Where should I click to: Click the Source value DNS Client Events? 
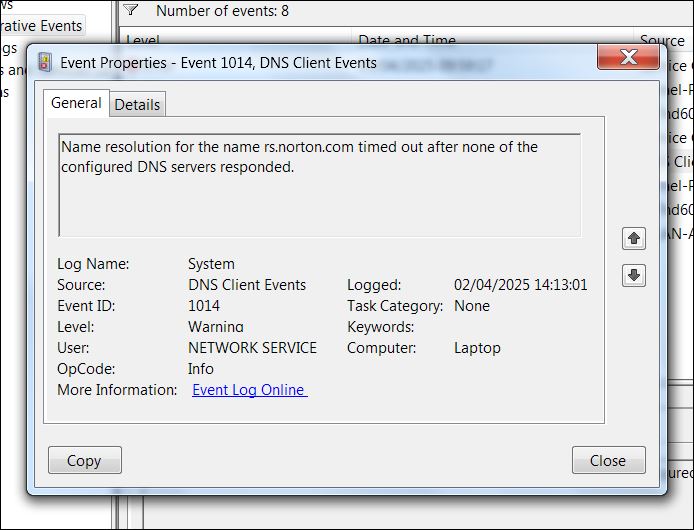pos(247,285)
